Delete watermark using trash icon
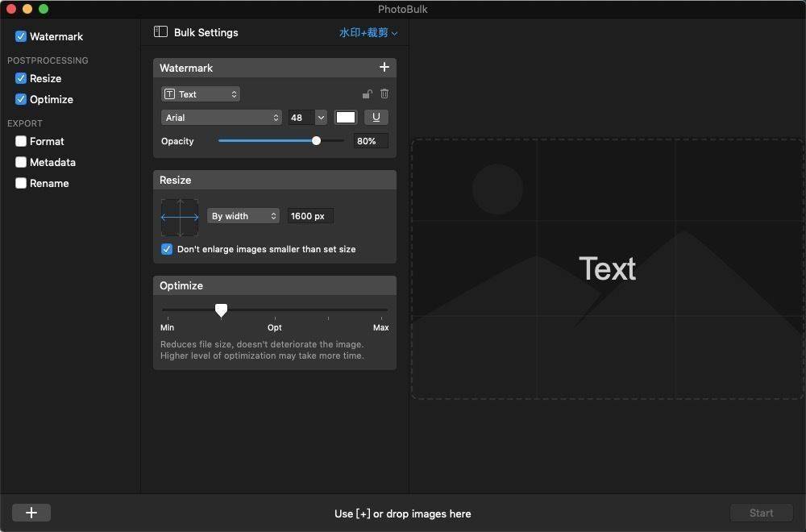Image resolution: width=806 pixels, height=532 pixels. [x=384, y=94]
